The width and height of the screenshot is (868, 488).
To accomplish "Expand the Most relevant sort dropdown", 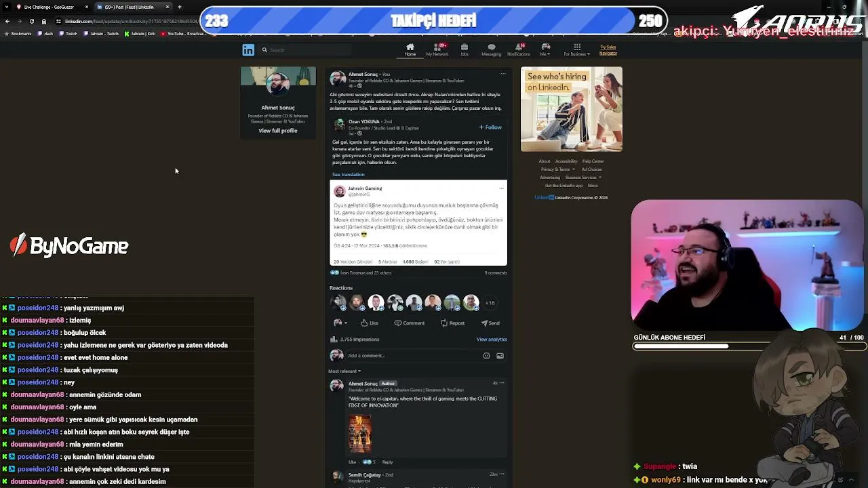I will (344, 371).
